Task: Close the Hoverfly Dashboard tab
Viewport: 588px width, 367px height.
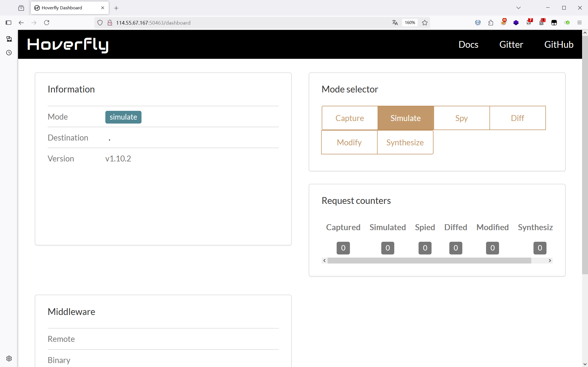Action: coord(103,8)
